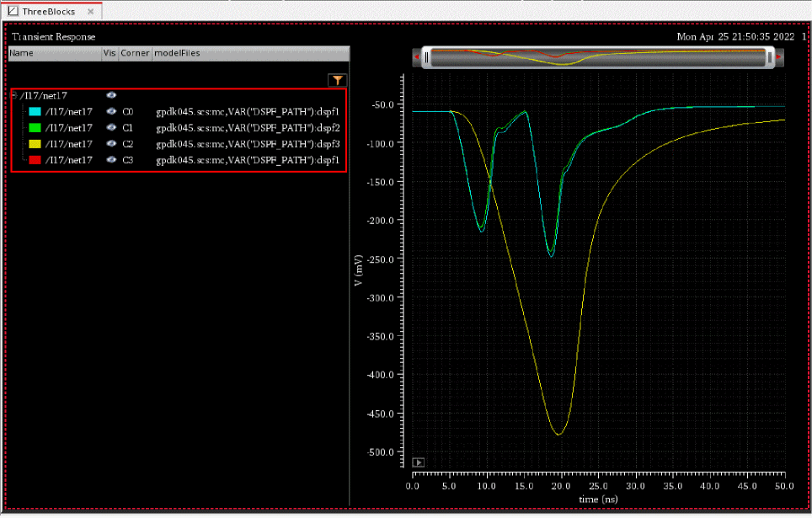
Task: Toggle visibility of parent /I17/net17 group
Action: [x=110, y=95]
